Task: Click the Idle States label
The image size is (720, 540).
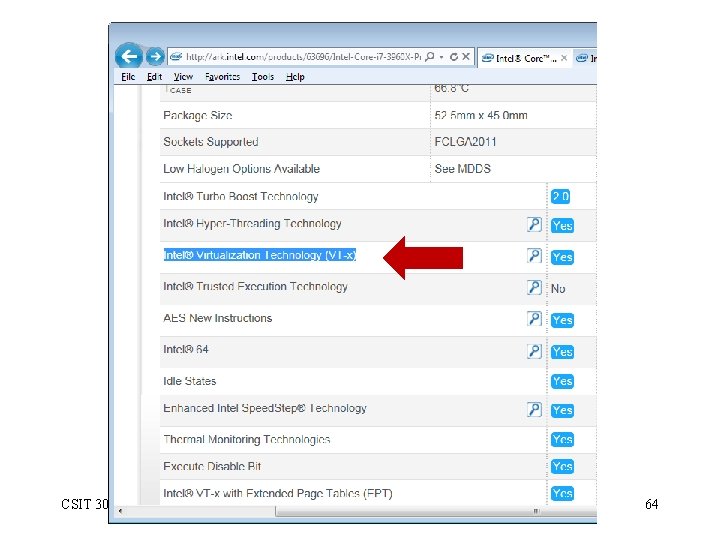Action: click(x=190, y=381)
